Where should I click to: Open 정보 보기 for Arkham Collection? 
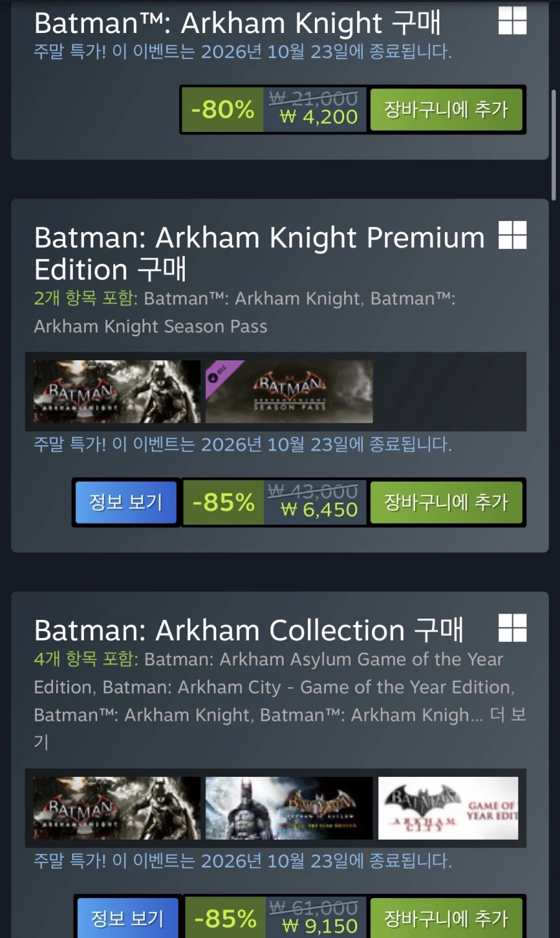127,917
